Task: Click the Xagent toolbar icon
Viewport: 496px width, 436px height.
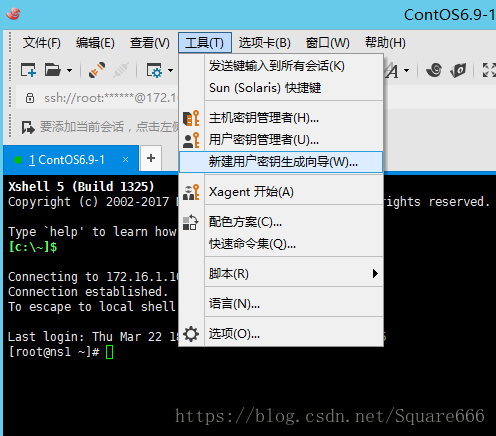Action: click(458, 70)
